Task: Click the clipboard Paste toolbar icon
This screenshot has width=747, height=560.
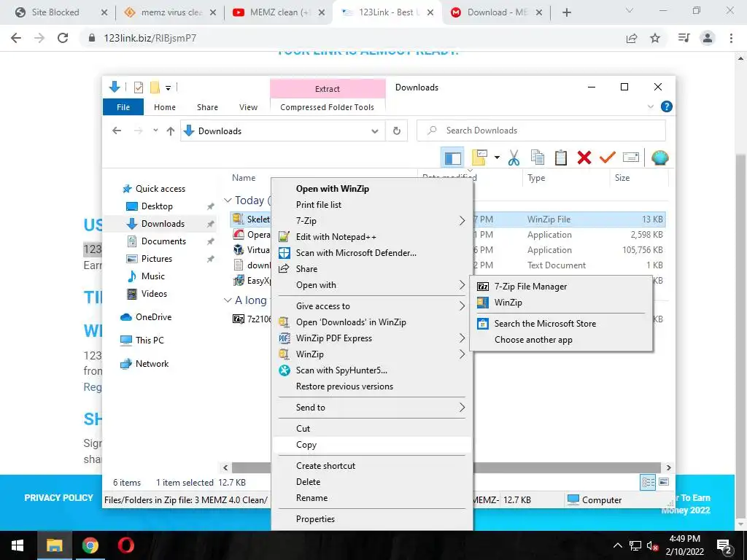Action: (561, 157)
